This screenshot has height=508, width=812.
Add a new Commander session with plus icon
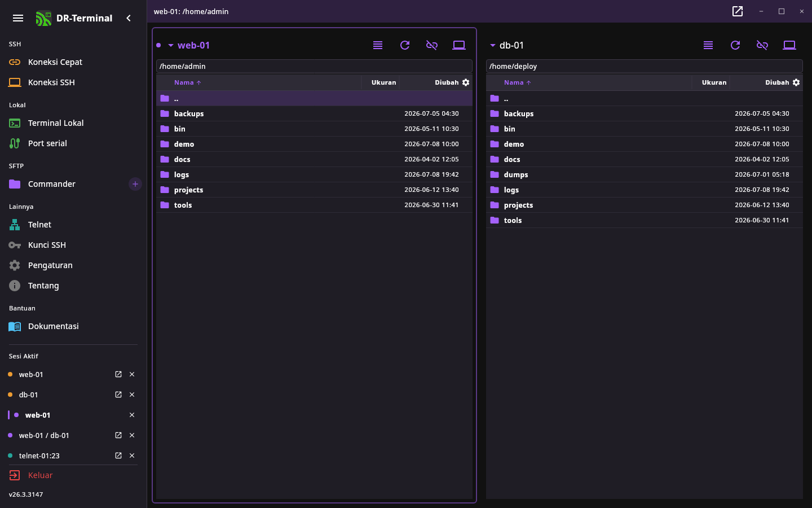[135, 184]
